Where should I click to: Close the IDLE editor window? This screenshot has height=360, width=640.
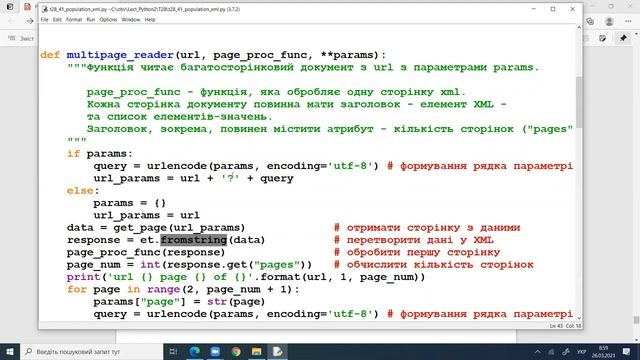coord(572,9)
